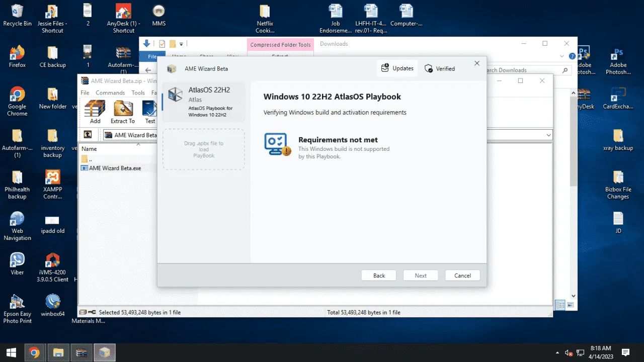Open the Commands menu in WinRAR

110,93
